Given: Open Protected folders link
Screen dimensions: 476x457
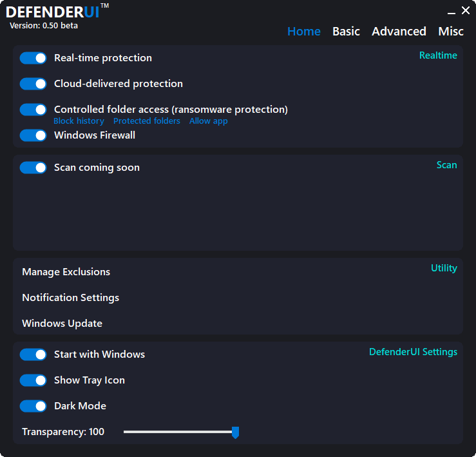Looking at the screenshot, I should pyautogui.click(x=147, y=121).
